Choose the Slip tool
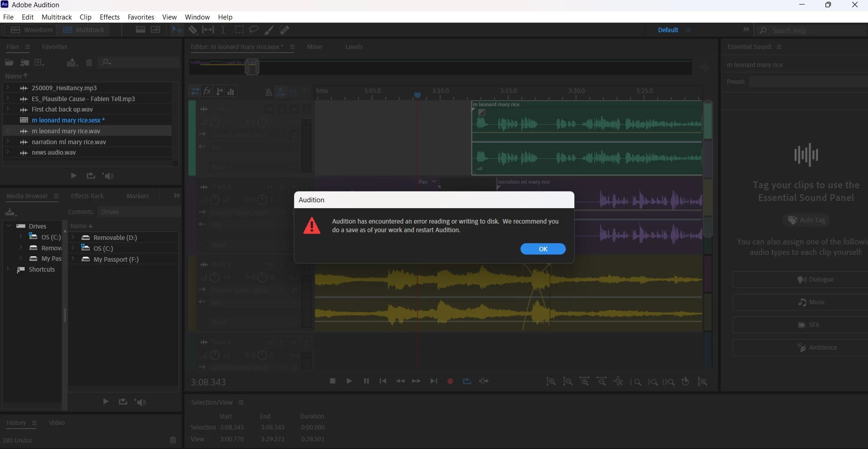The width and height of the screenshot is (868, 449). coord(208,30)
